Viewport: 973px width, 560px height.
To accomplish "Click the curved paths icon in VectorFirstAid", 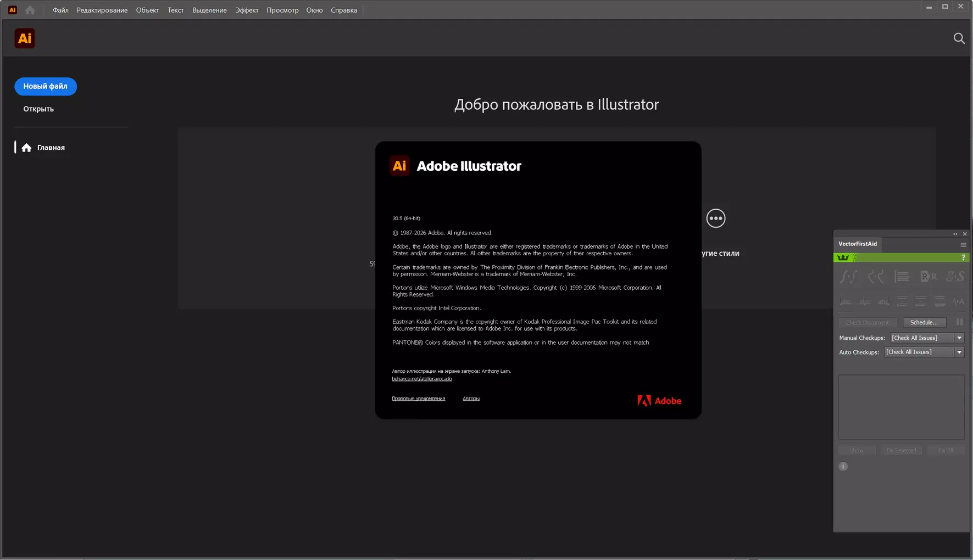I will click(x=876, y=277).
